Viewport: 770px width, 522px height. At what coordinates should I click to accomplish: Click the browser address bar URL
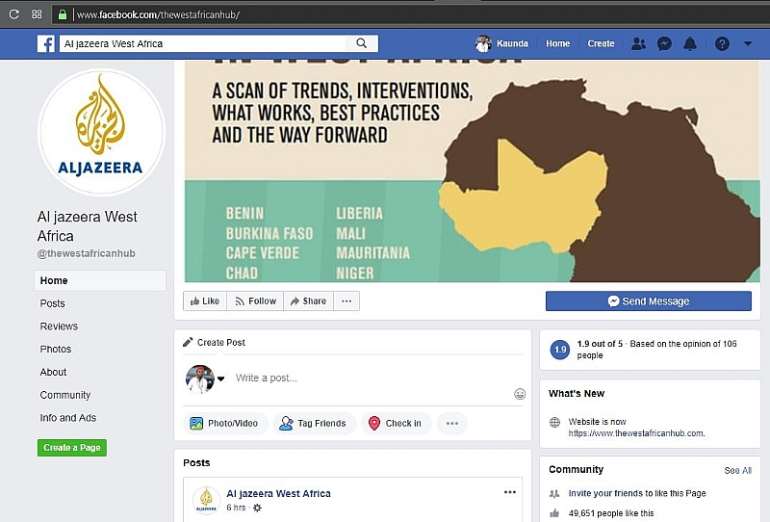[158, 15]
